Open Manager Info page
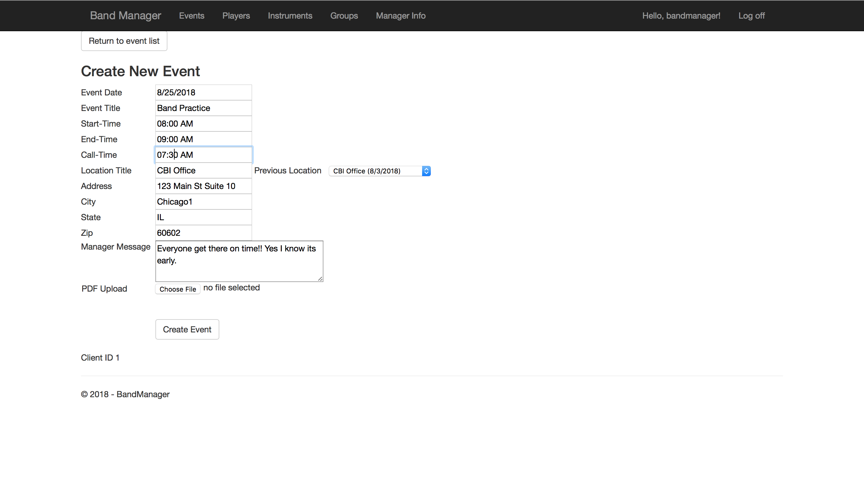Screen dimensions: 864x504 [x=400, y=16]
